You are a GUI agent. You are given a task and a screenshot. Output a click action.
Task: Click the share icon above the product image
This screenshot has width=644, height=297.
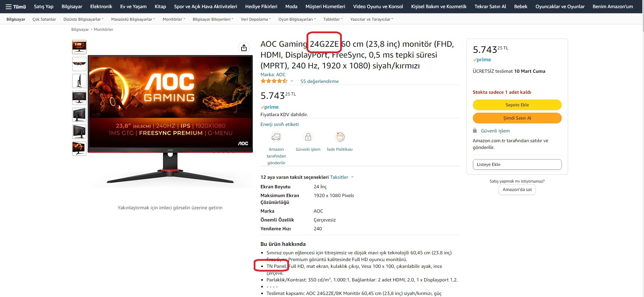(x=244, y=48)
